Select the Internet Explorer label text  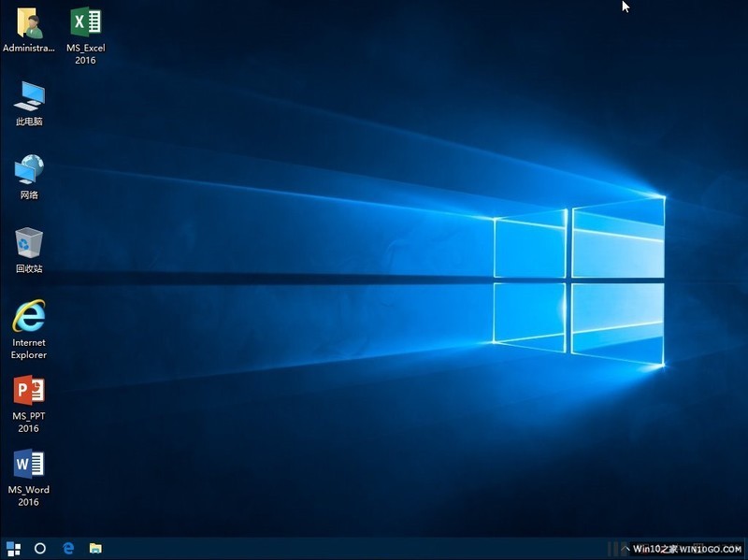pyautogui.click(x=29, y=349)
